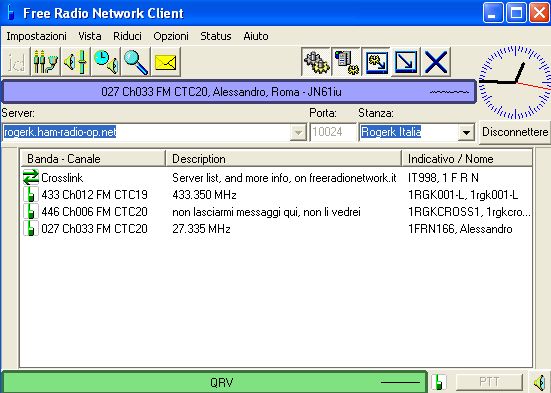This screenshot has height=393, width=551.
Task: Click the purple station info banner
Action: pyautogui.click(x=239, y=92)
